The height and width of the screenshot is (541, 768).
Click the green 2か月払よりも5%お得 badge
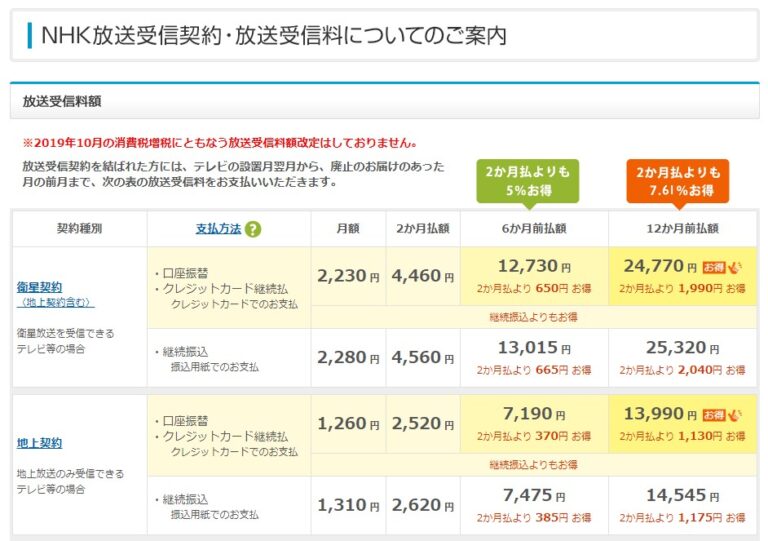click(x=528, y=181)
